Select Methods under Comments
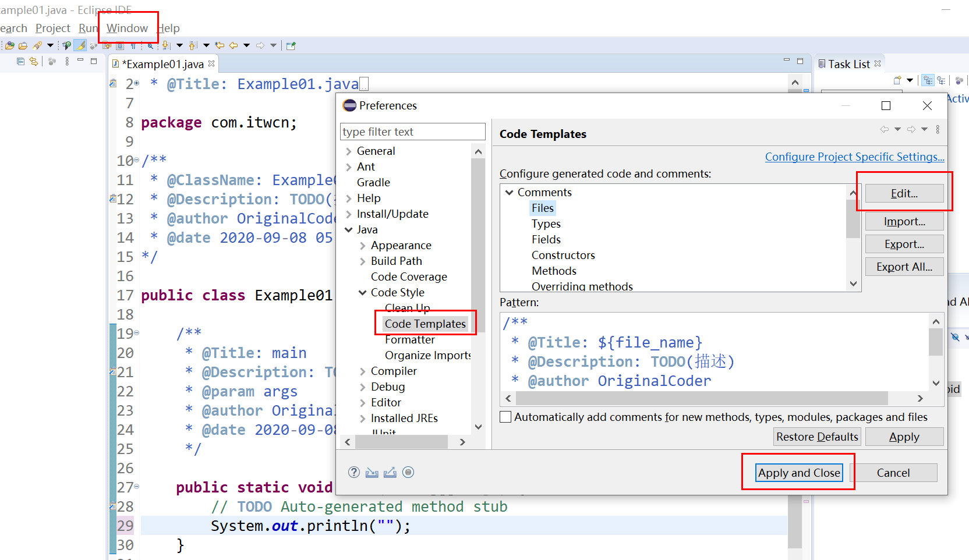This screenshot has height=560, width=969. (x=554, y=271)
